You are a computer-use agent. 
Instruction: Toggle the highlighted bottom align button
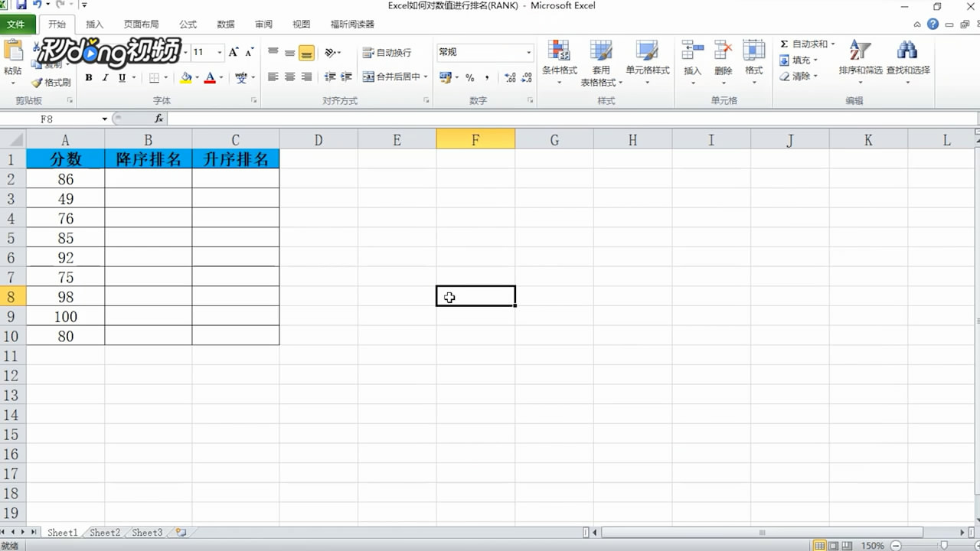tap(306, 53)
